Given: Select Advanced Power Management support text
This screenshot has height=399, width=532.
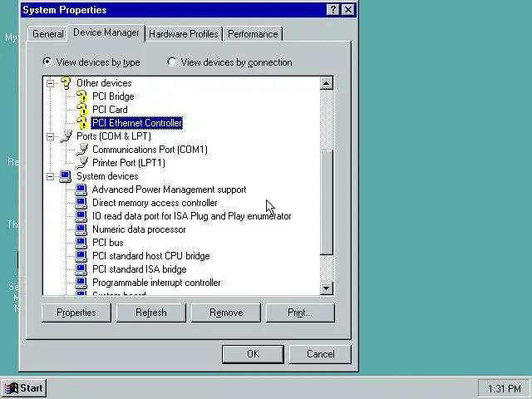Looking at the screenshot, I should [169, 190].
